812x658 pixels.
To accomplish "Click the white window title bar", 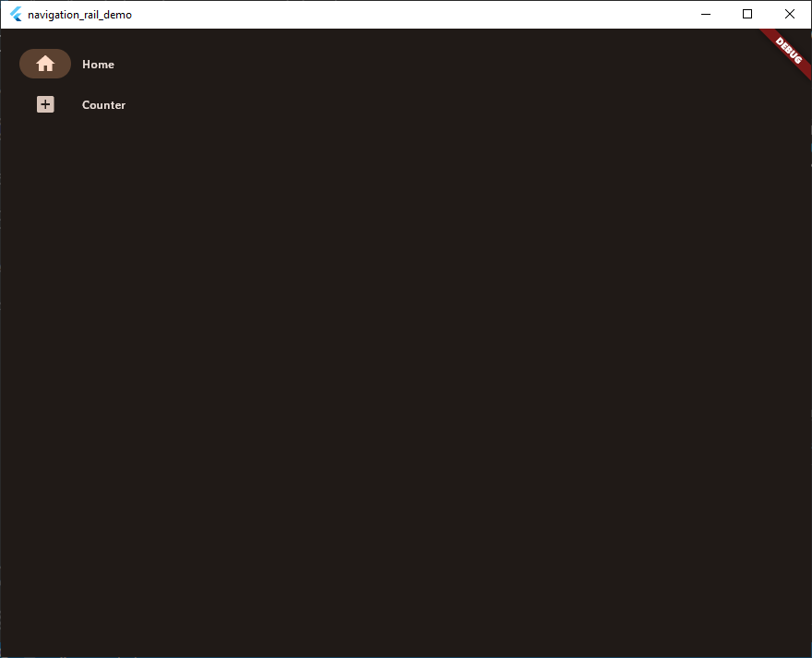I will [369, 14].
